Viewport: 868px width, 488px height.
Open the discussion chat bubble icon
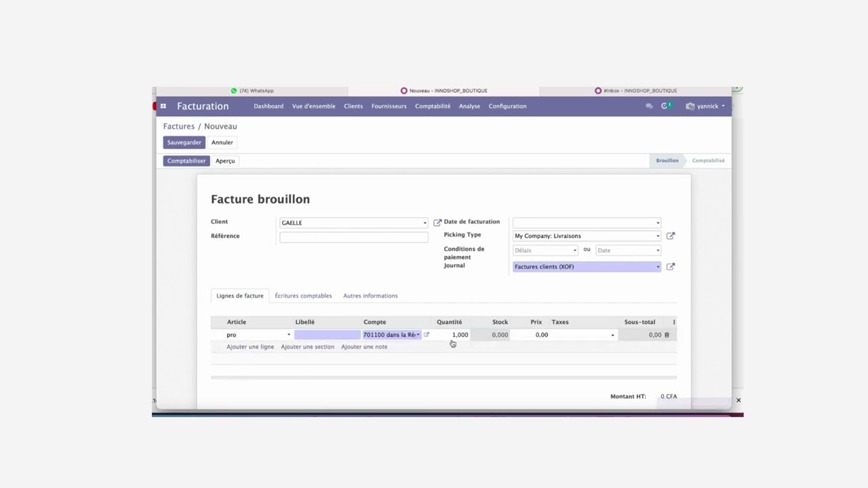tap(649, 106)
